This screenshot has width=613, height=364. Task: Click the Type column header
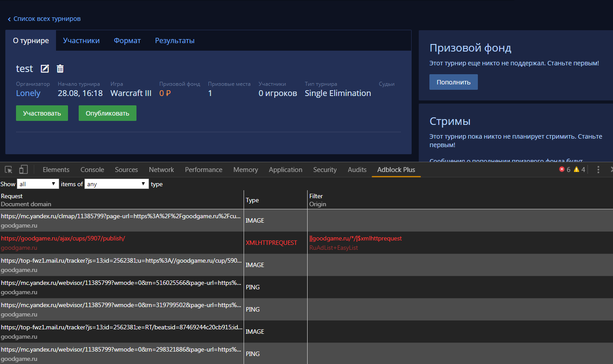tap(252, 200)
